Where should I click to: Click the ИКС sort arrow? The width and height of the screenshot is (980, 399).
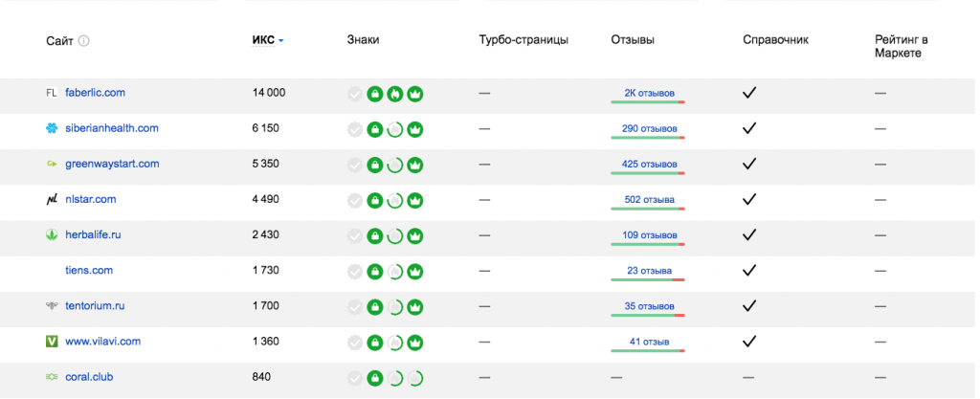point(281,41)
